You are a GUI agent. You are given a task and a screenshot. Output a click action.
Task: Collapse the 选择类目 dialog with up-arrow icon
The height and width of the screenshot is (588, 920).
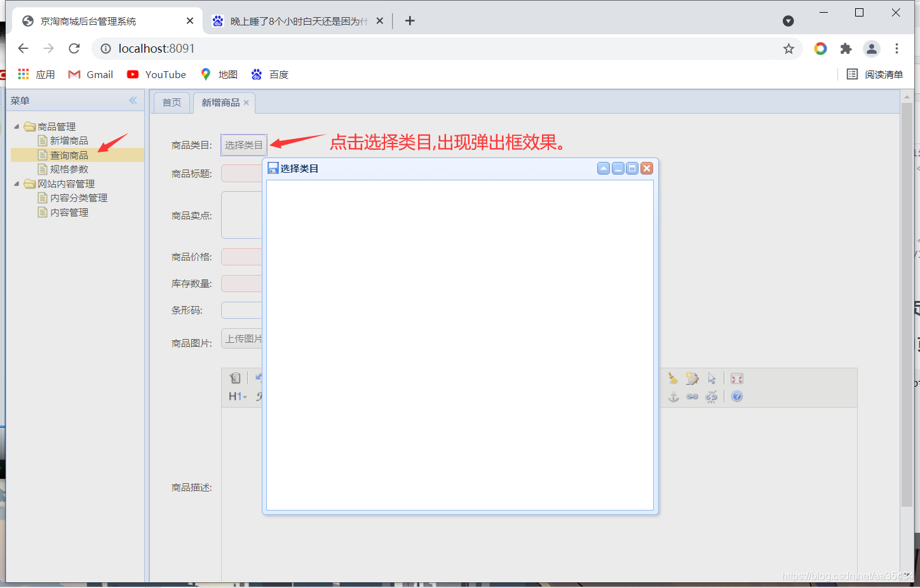coord(604,168)
